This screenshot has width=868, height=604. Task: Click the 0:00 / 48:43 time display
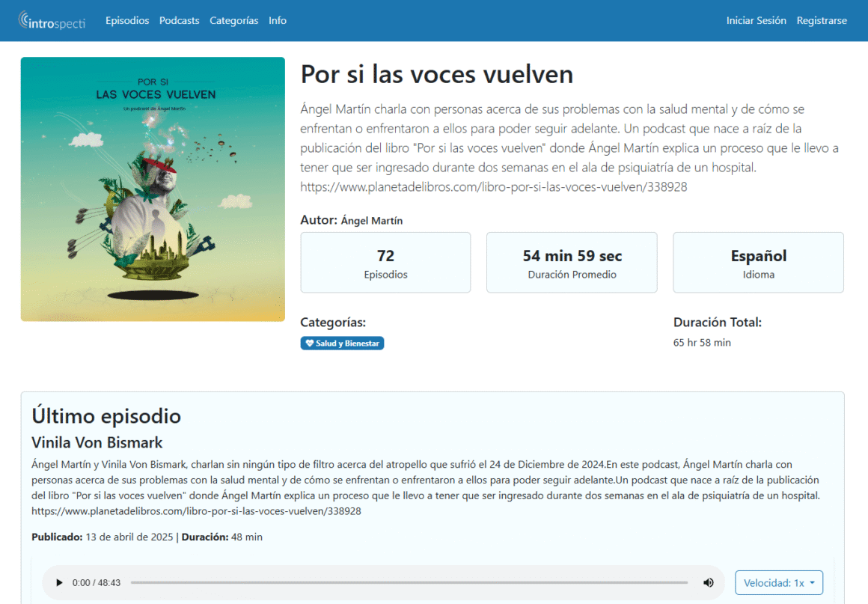pos(97,582)
